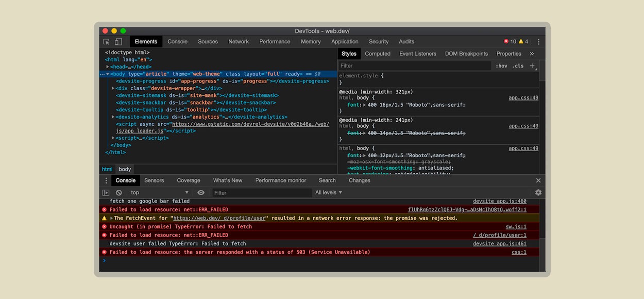
Task: Switch to the Elements tab
Action: 146,42
